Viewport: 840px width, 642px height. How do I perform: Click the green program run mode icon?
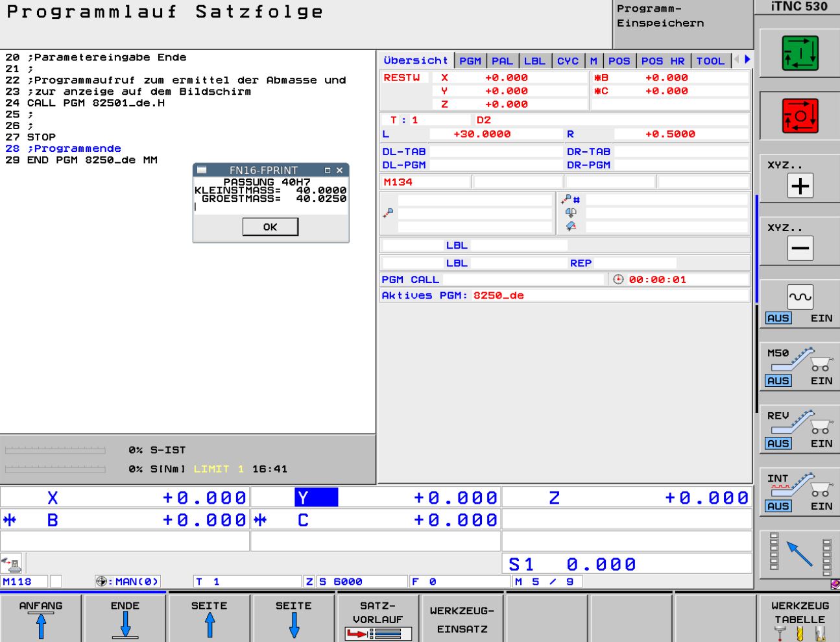(x=800, y=53)
